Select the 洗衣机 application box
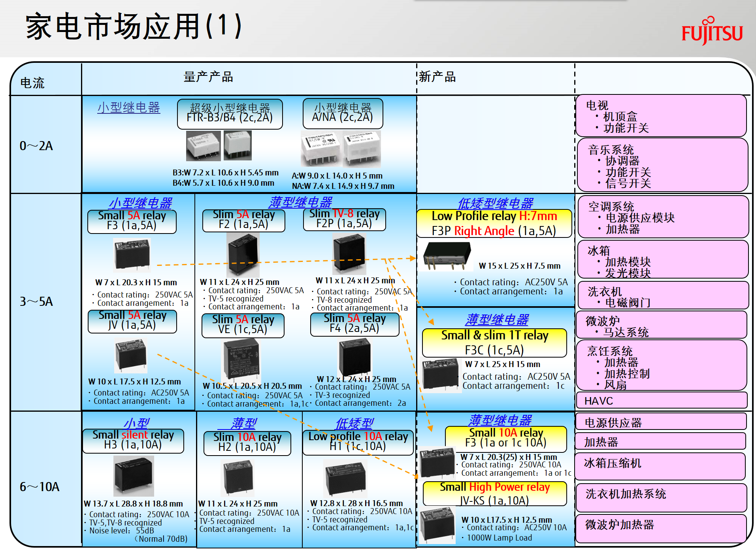Viewport: 756px width, 550px height. [663, 295]
